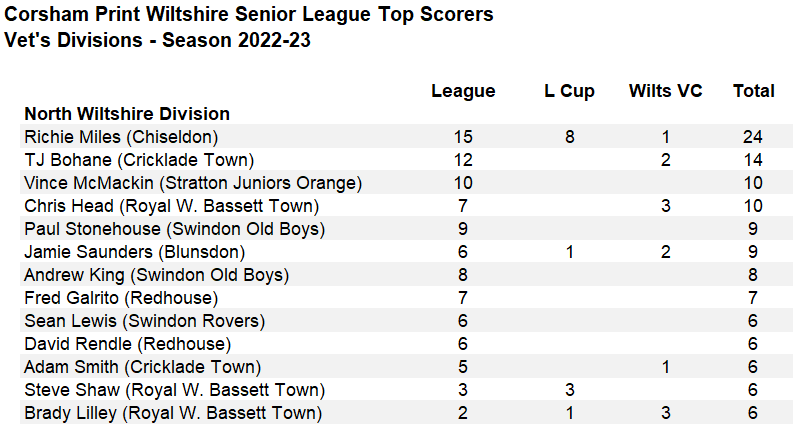Click Brady Lilley (Royal W. Bassett Town)
The image size is (793, 424).
pyautogui.click(x=173, y=413)
